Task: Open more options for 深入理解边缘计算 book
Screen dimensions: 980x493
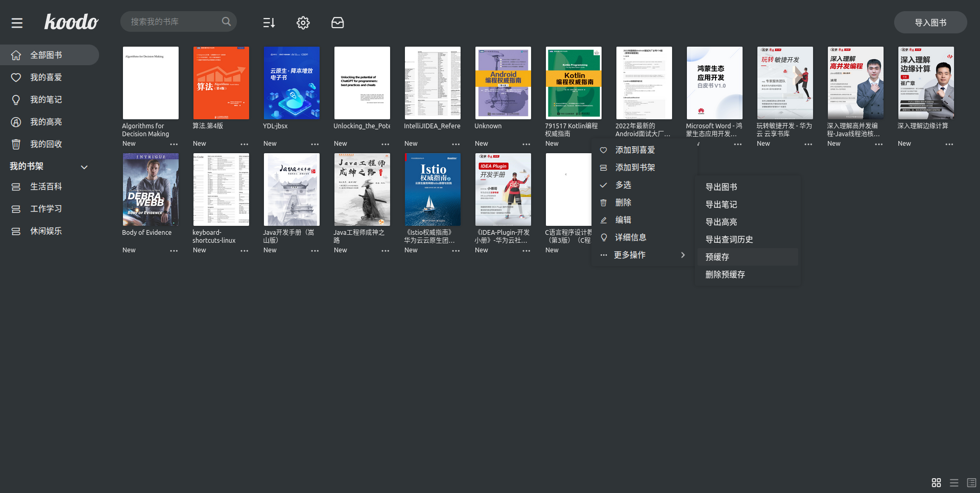Action: click(949, 144)
